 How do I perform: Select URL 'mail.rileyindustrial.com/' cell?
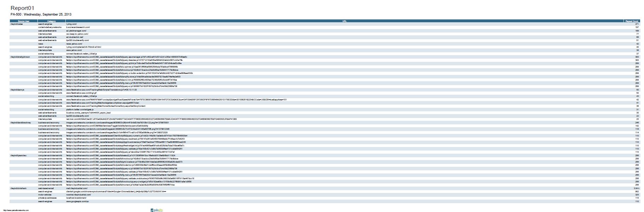(x=77, y=188)
